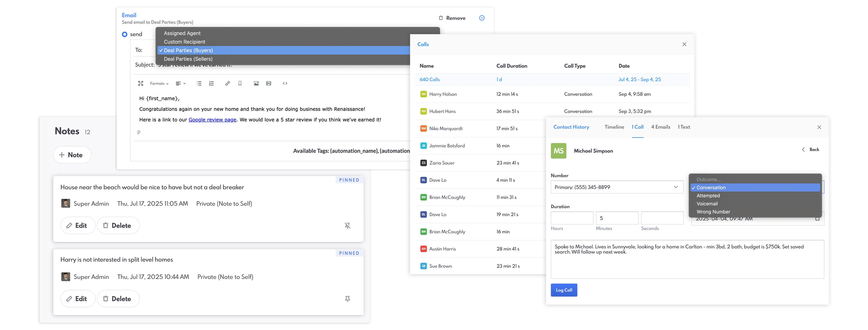868x330 pixels.
Task: Open the Google review page link
Action: (x=212, y=120)
